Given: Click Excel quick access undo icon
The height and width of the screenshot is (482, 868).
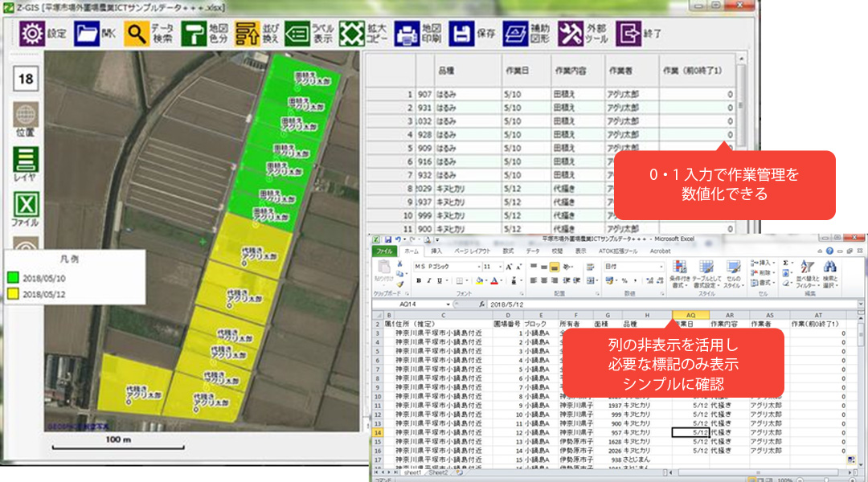Looking at the screenshot, I should pos(398,239).
